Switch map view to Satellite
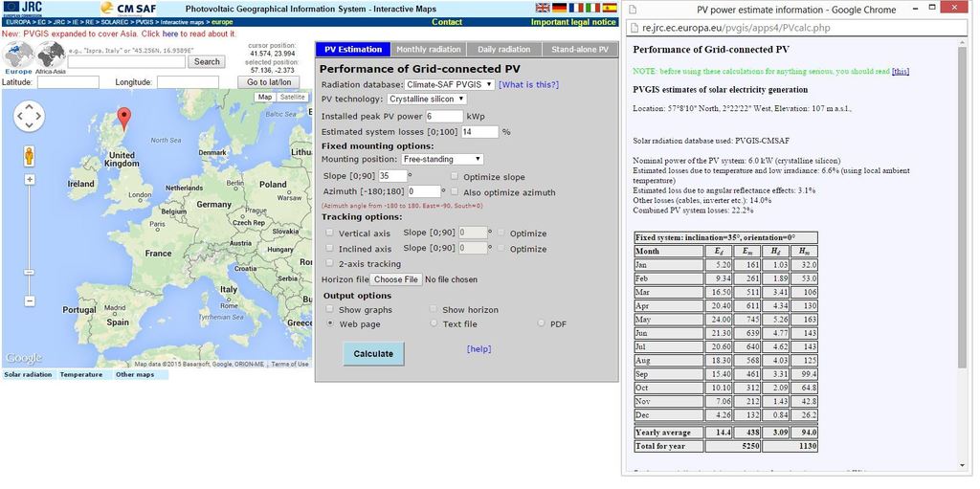980x489 pixels. point(293,98)
